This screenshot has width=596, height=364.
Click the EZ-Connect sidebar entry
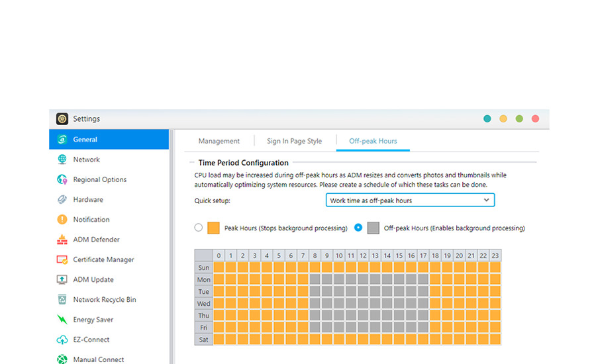(91, 340)
